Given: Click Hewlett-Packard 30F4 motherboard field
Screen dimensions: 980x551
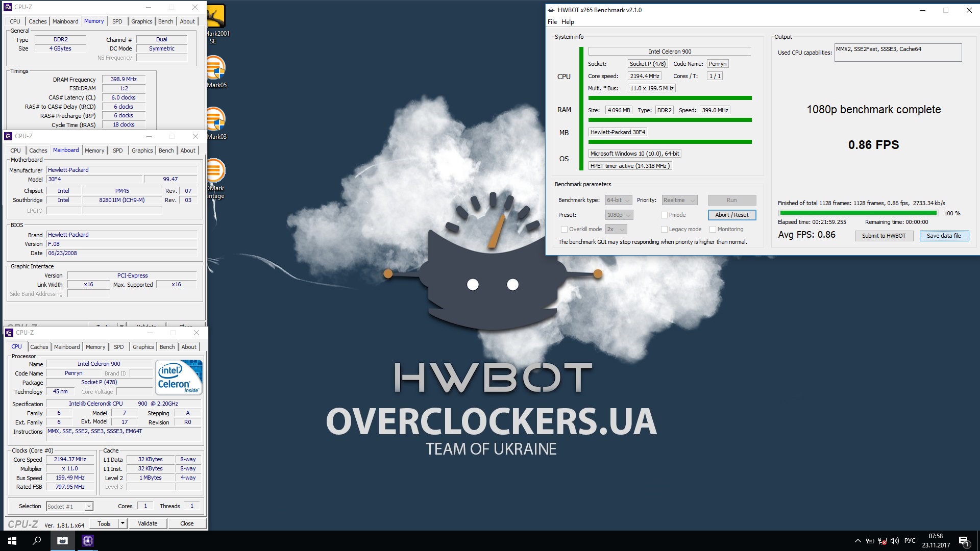Looking at the screenshot, I should pyautogui.click(x=618, y=132).
